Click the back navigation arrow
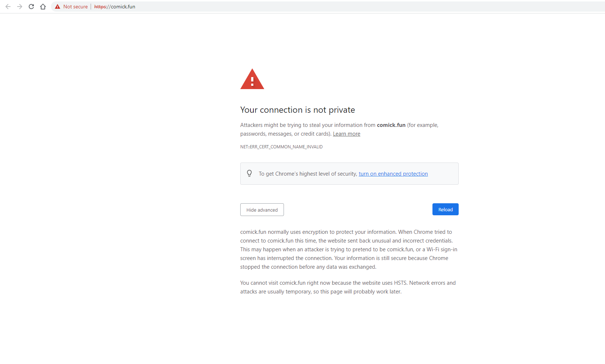Screen dimensions: 605x364 point(8,7)
